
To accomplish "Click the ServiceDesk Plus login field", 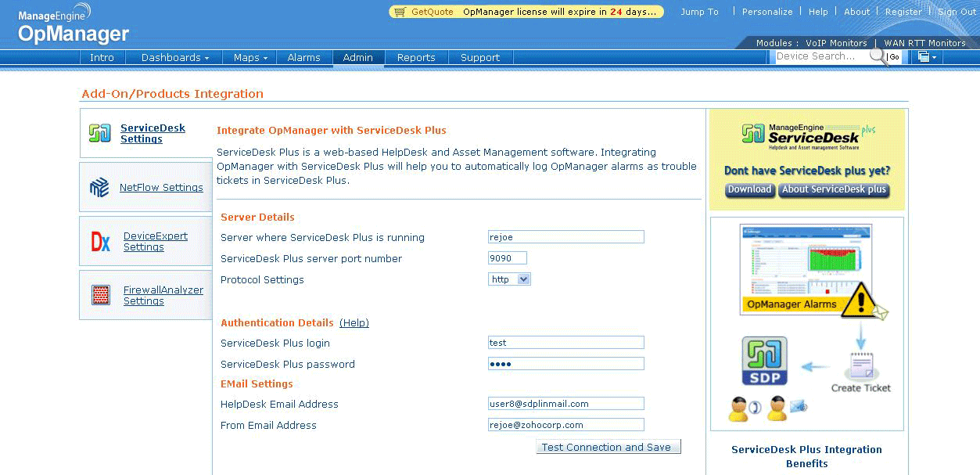I will [566, 343].
